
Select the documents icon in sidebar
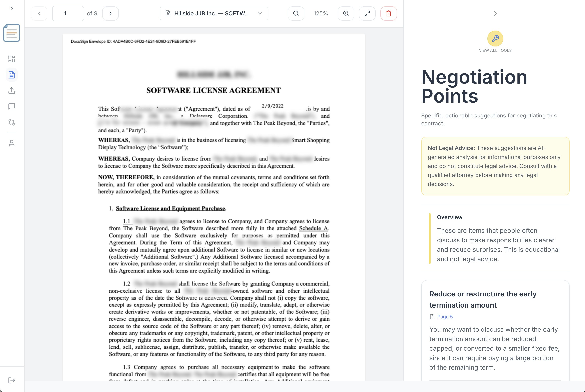click(11, 75)
